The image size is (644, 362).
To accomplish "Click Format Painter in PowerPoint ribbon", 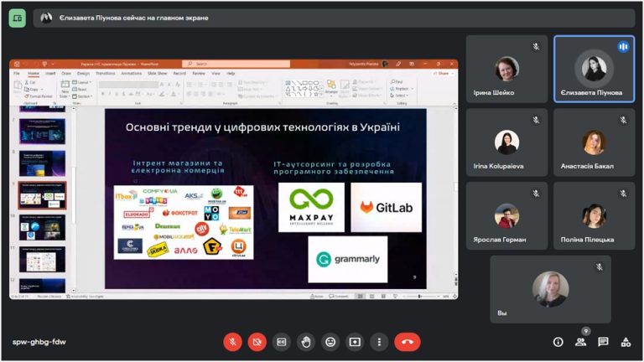I will coord(39,96).
